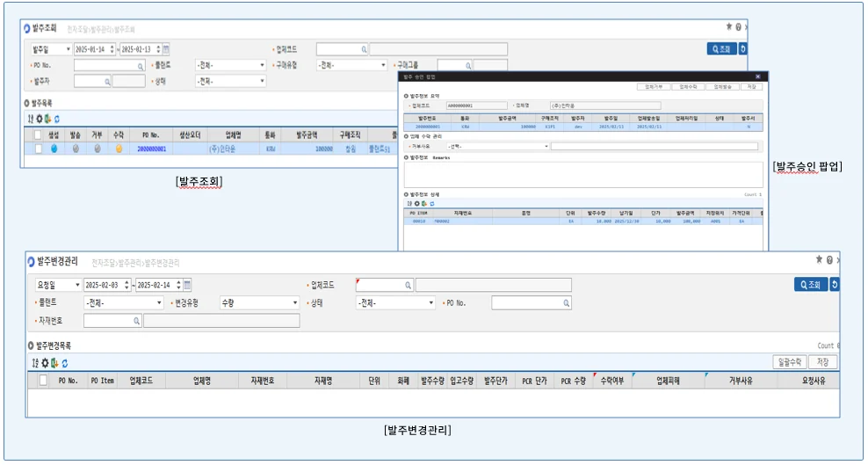The height and width of the screenshot is (465, 868).
Task: Click the 업체발송 button in 발주승인 popup
Action: [723, 87]
